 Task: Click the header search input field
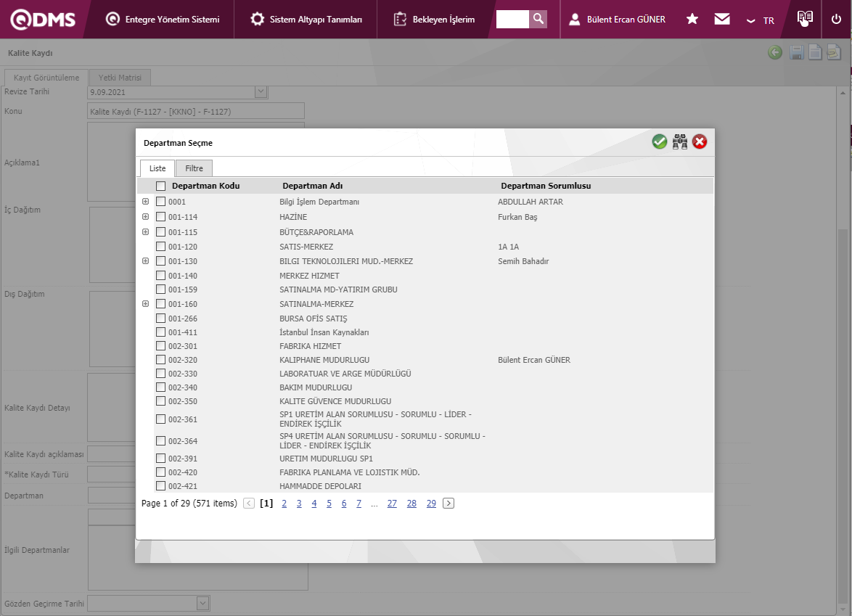click(512, 19)
